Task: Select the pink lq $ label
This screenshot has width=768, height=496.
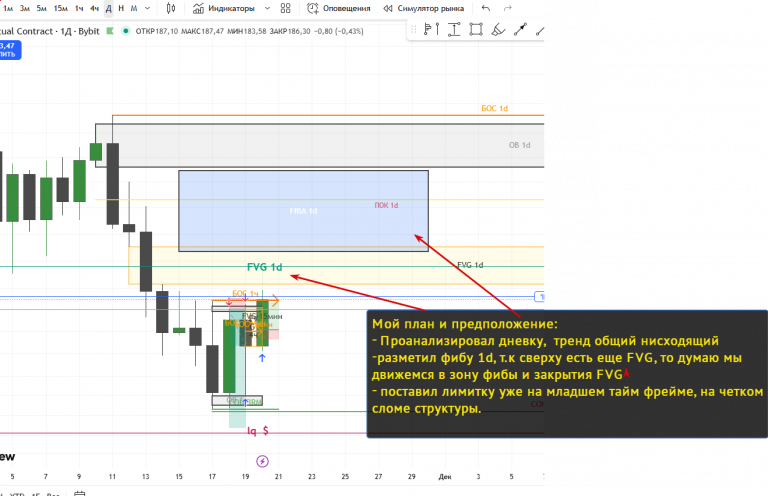Action: [258, 431]
